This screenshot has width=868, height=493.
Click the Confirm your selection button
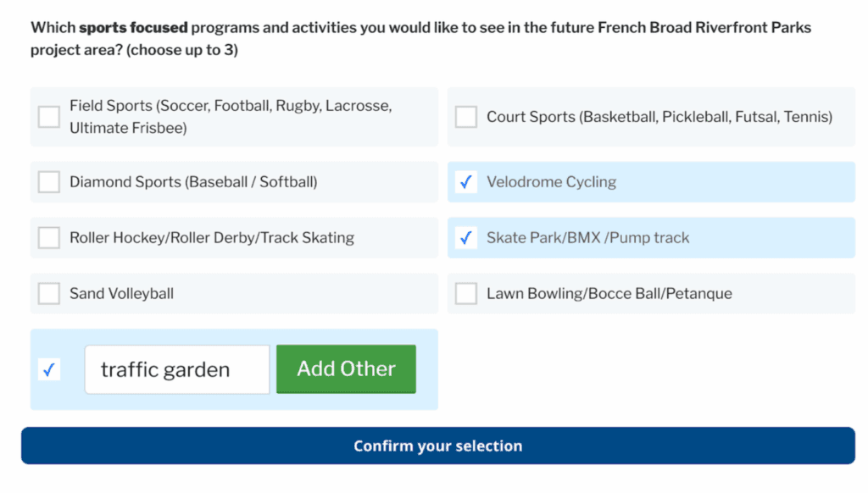pos(437,446)
